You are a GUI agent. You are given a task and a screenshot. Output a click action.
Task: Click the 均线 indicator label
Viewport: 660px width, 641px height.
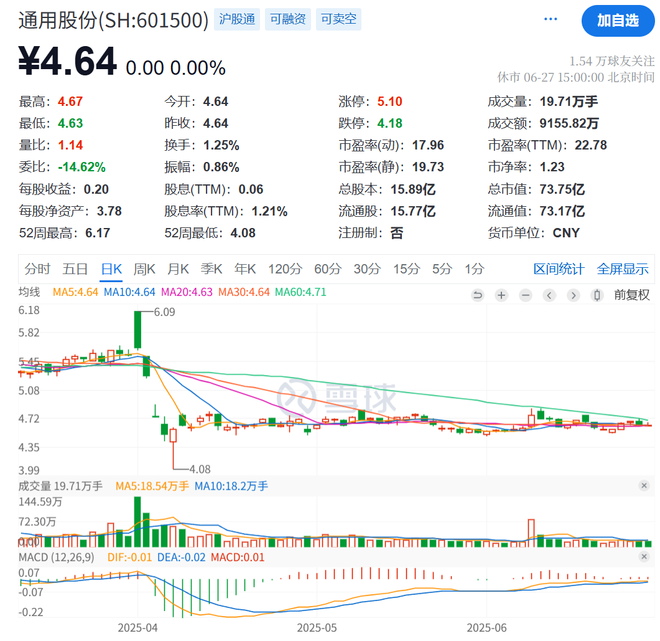pyautogui.click(x=29, y=292)
